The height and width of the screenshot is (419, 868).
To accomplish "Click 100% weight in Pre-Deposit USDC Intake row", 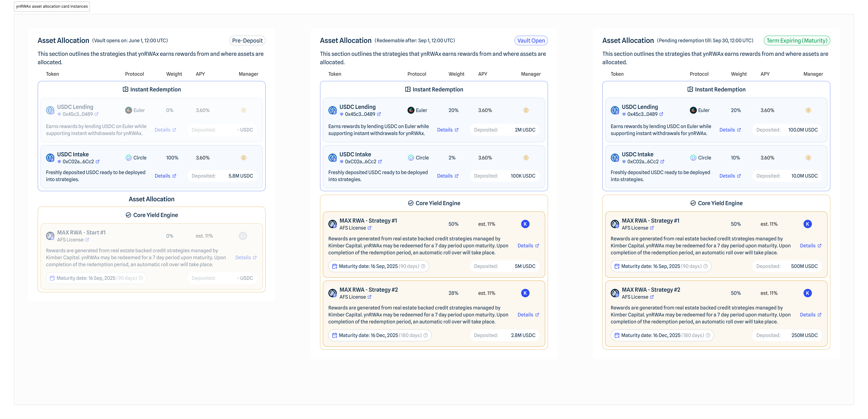I will tap(172, 158).
